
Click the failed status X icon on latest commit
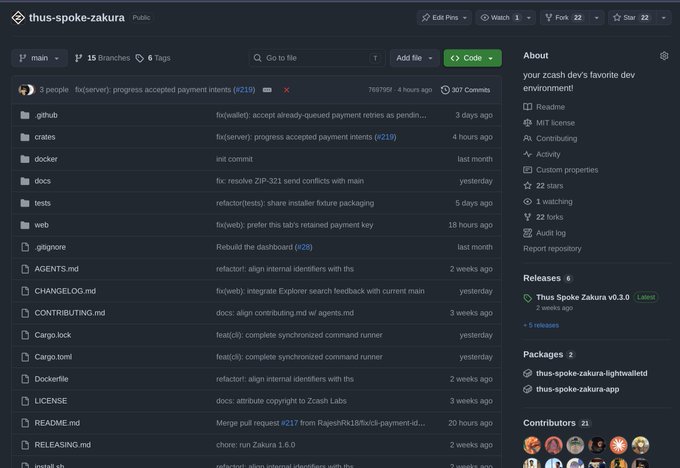(x=286, y=90)
